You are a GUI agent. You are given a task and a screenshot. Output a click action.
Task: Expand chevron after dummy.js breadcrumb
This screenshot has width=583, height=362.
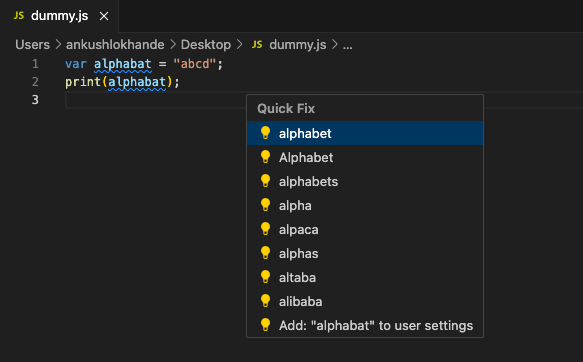pyautogui.click(x=335, y=45)
